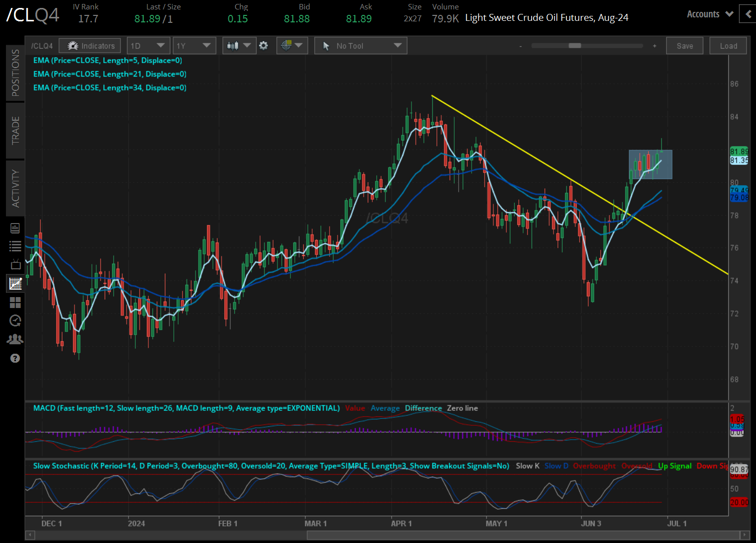Click the Save button
The image size is (756, 543).
pyautogui.click(x=685, y=45)
